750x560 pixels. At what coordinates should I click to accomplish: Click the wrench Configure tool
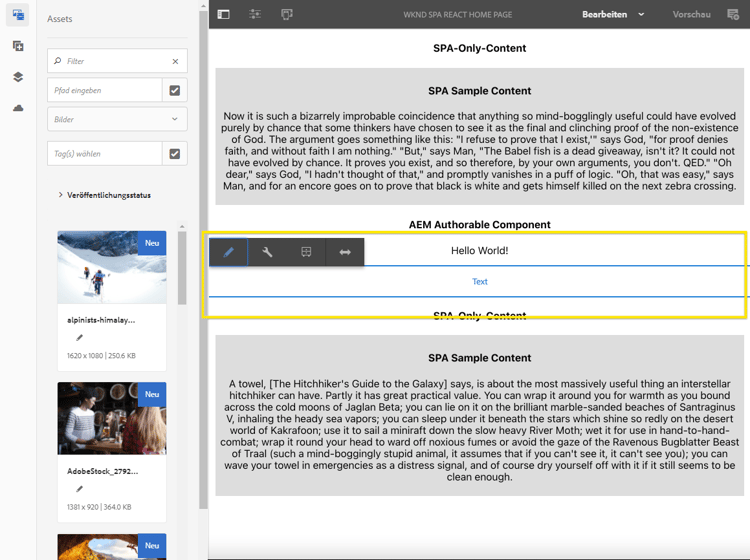point(267,252)
